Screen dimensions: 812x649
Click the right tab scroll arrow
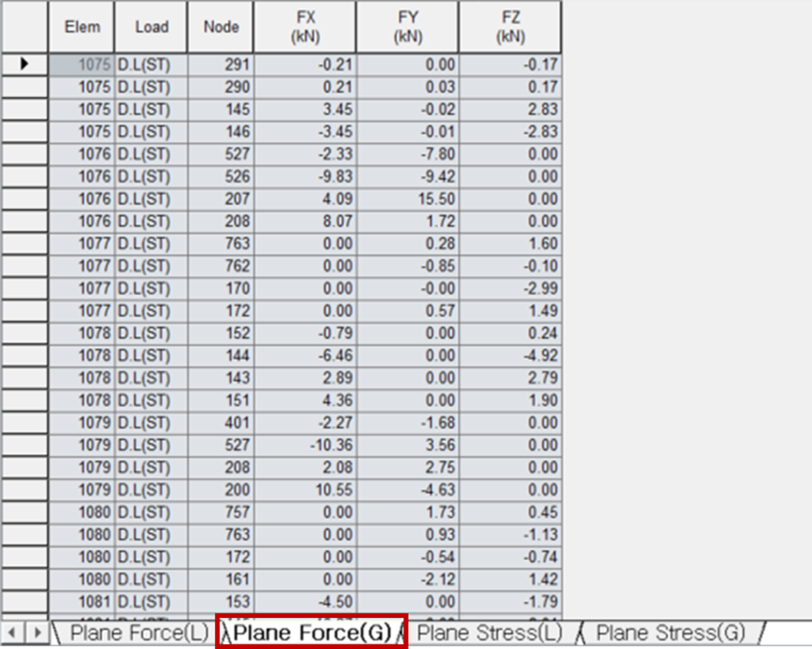click(x=35, y=632)
